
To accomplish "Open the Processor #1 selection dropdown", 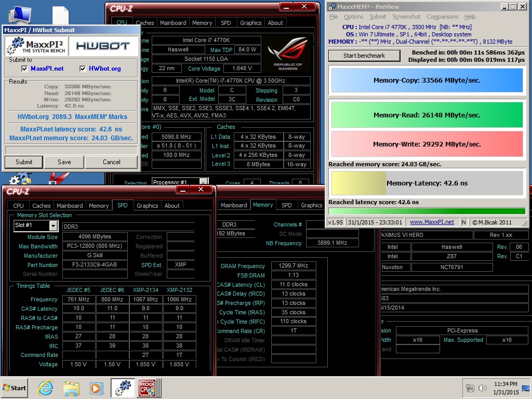I will coord(203,181).
